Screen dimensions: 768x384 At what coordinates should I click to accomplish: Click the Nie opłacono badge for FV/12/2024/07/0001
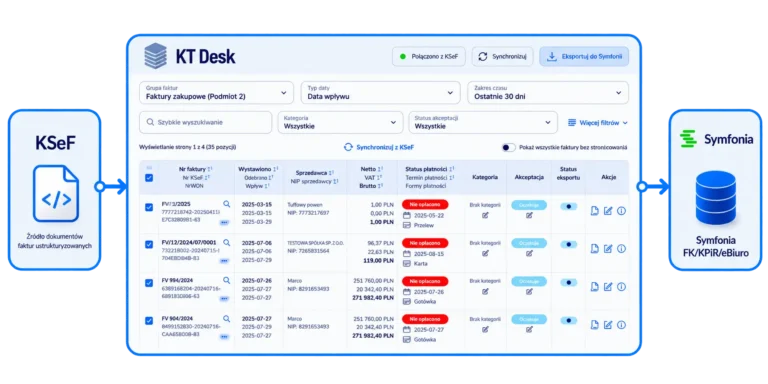pyautogui.click(x=425, y=243)
